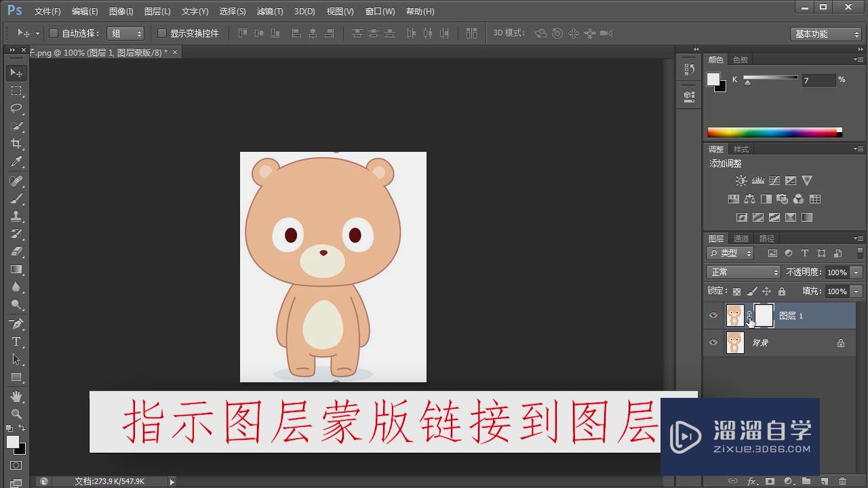
Task: Click the foreground color swatch in Color panel
Action: coord(713,79)
